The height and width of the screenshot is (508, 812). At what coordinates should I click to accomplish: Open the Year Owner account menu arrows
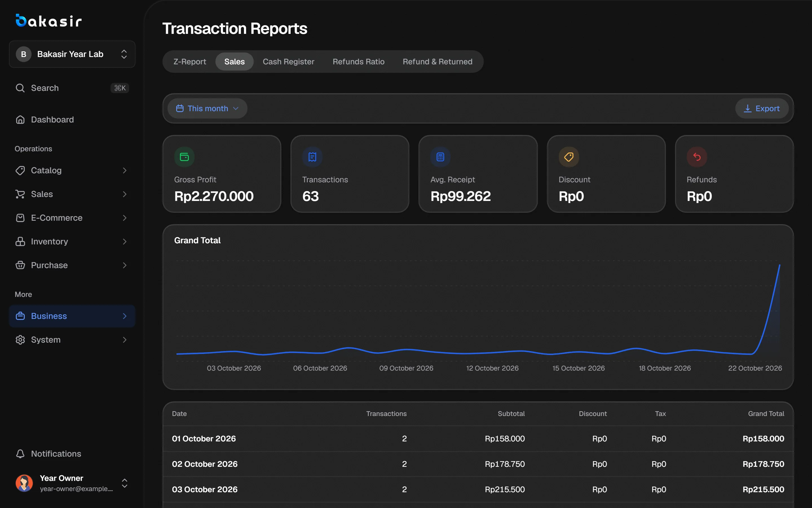pos(125,483)
